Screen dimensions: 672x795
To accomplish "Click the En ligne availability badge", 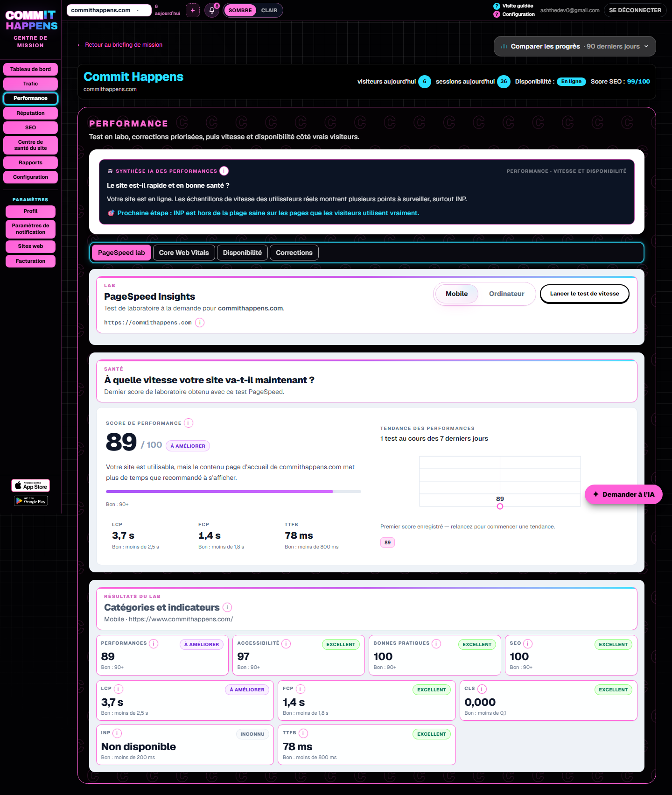I will (x=571, y=81).
